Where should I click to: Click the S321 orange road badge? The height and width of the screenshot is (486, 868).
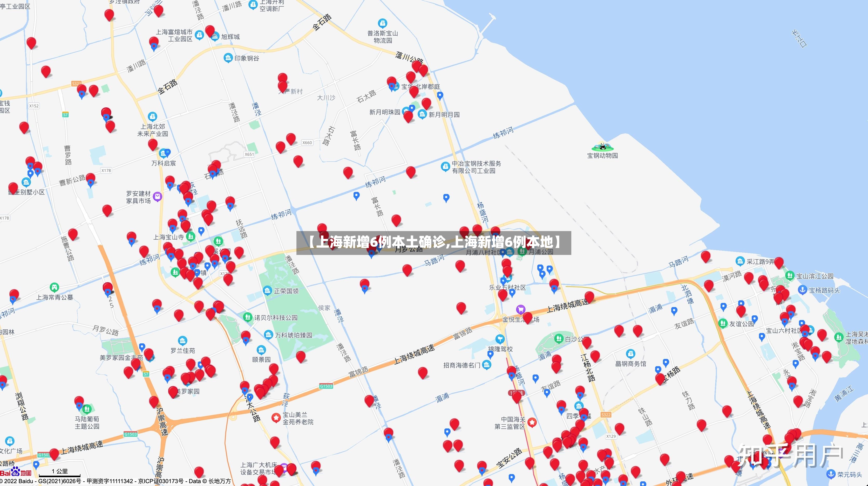(x=77, y=84)
